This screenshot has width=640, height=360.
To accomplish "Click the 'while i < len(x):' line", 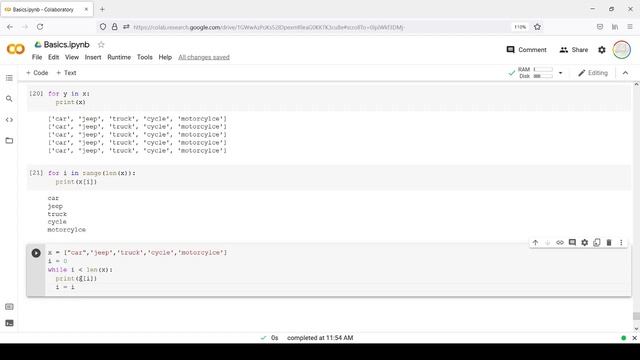I will click(x=80, y=270).
